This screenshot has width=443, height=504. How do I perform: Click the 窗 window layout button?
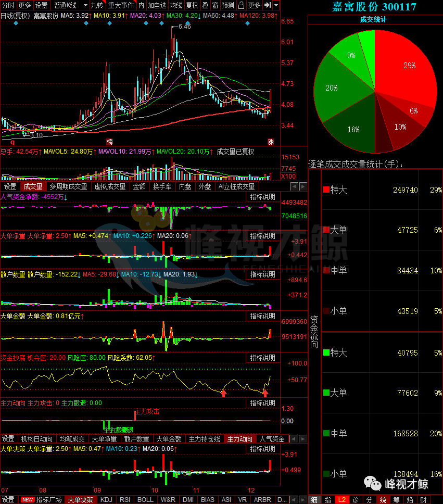(215, 5)
